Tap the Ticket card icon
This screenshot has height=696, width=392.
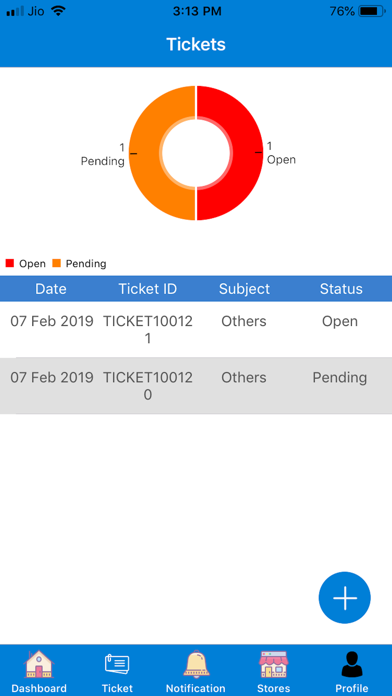[x=117, y=665]
